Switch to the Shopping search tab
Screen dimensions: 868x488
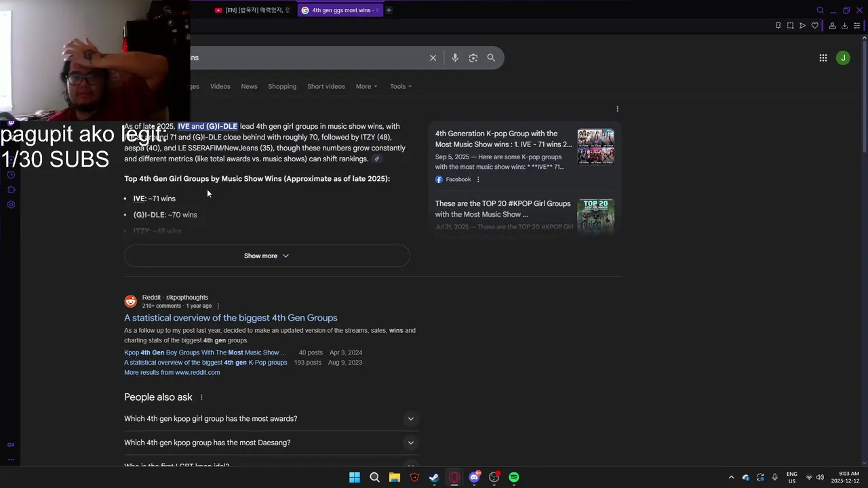[282, 86]
